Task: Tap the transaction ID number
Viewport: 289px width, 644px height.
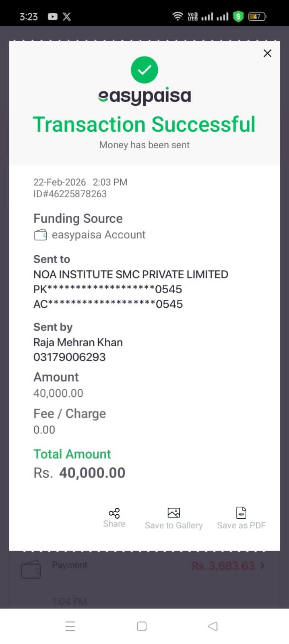Action: click(x=70, y=194)
